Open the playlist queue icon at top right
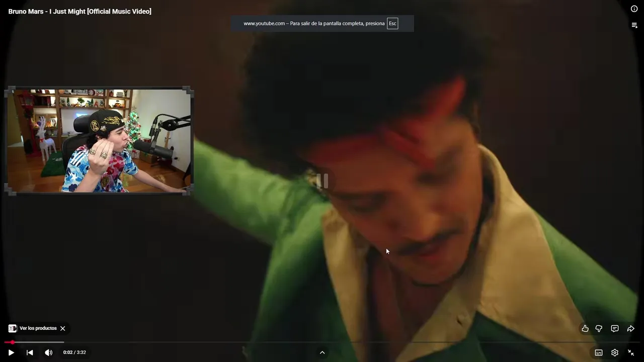Screen dimensions: 644x362 634,25
